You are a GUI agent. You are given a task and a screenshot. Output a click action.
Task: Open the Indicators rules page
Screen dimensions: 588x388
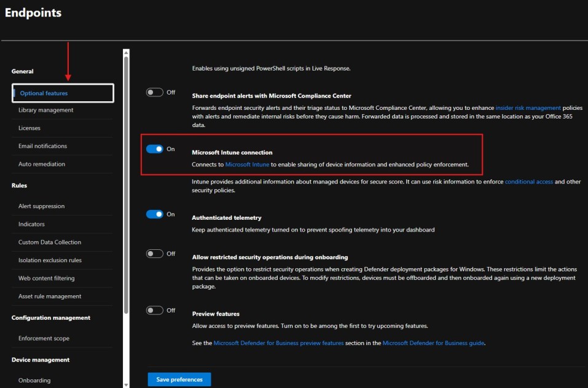[31, 224]
